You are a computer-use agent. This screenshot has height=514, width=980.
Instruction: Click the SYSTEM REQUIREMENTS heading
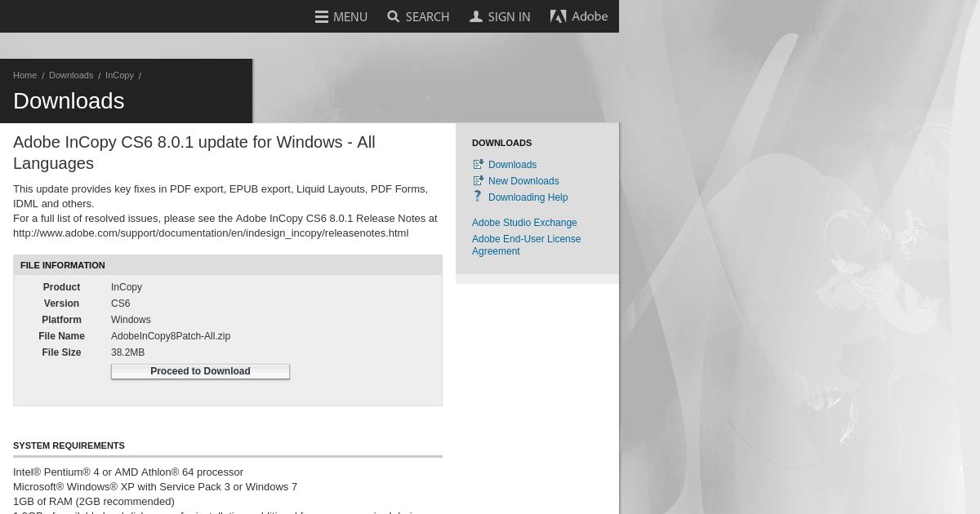click(69, 445)
